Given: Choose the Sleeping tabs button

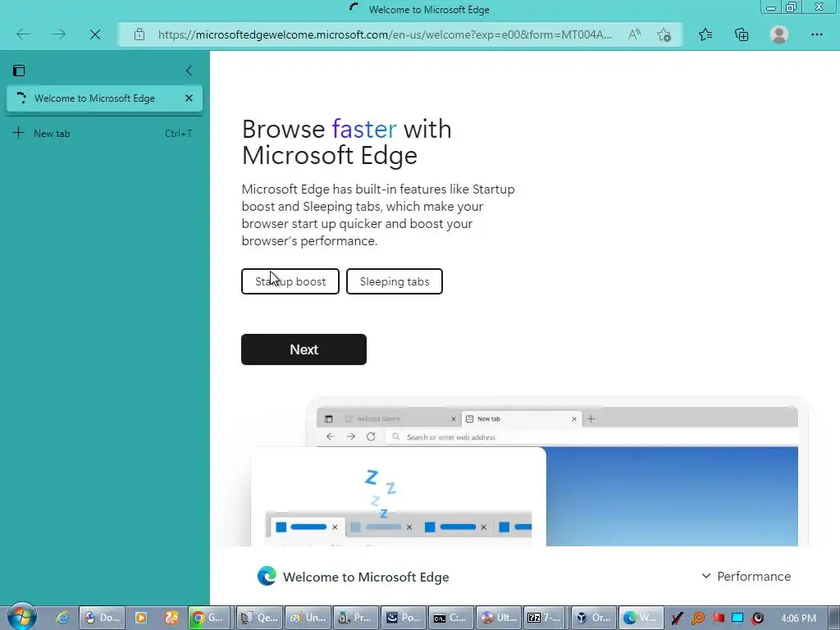Looking at the screenshot, I should pyautogui.click(x=395, y=281).
